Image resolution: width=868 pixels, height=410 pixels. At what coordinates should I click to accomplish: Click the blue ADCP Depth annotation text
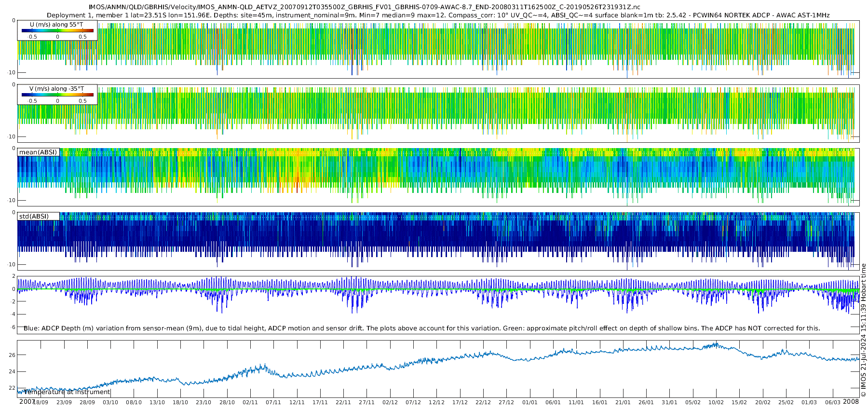pos(421,328)
